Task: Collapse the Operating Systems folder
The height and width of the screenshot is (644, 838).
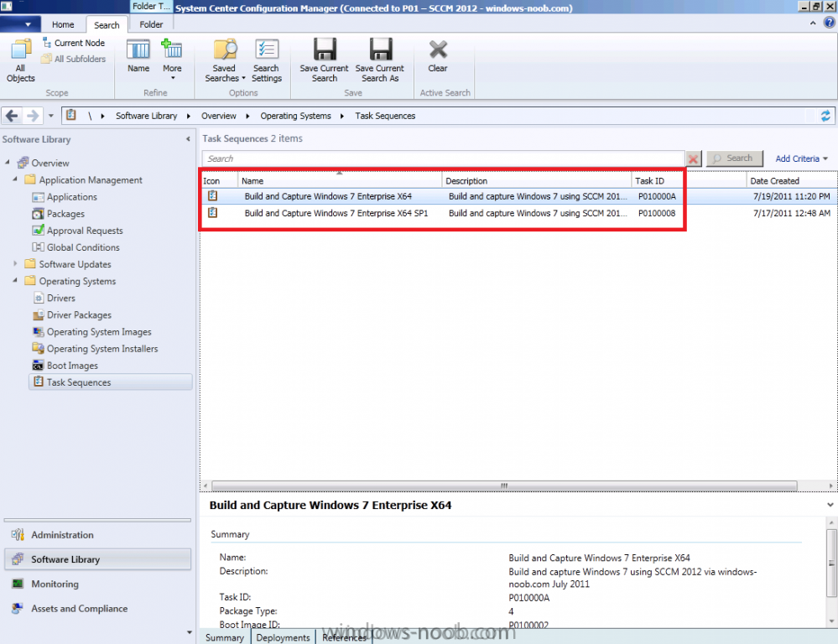Action: pyautogui.click(x=15, y=280)
